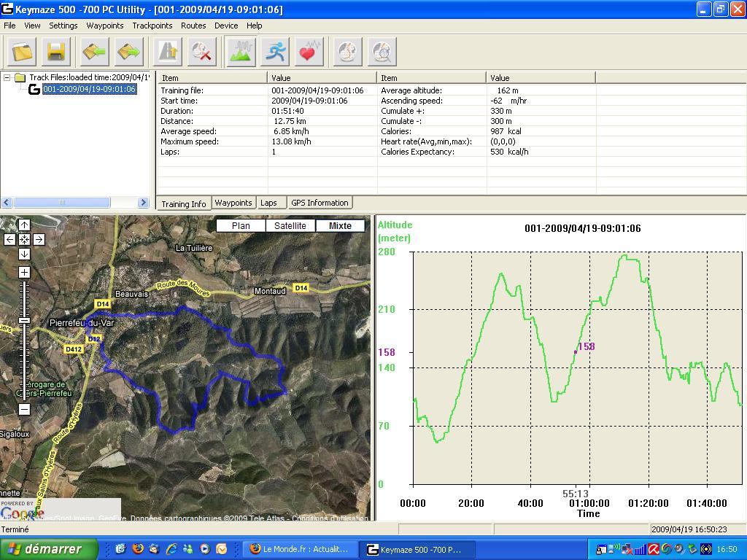Click the import icon with left green arrow
This screenshot has width=747, height=560.
tap(94, 51)
